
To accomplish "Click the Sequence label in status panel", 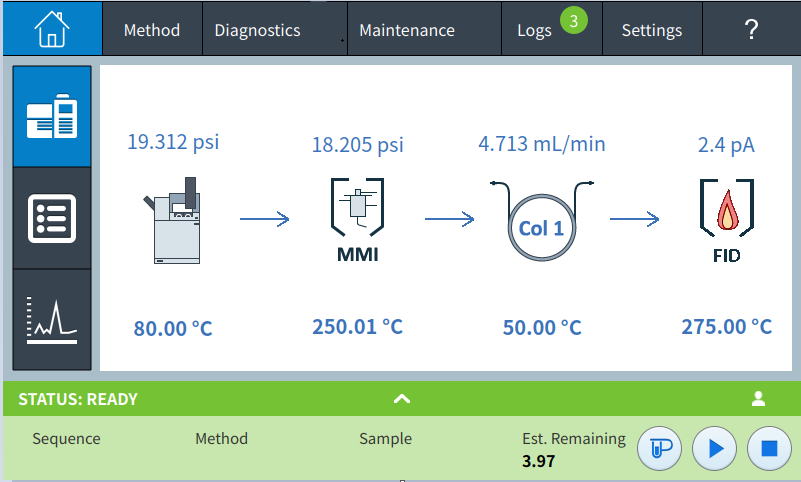I will [66, 439].
